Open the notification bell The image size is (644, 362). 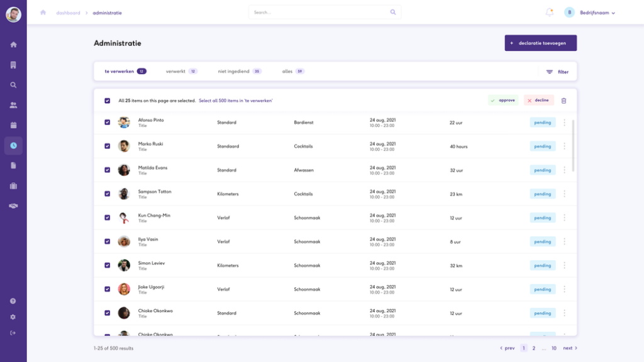pyautogui.click(x=549, y=12)
